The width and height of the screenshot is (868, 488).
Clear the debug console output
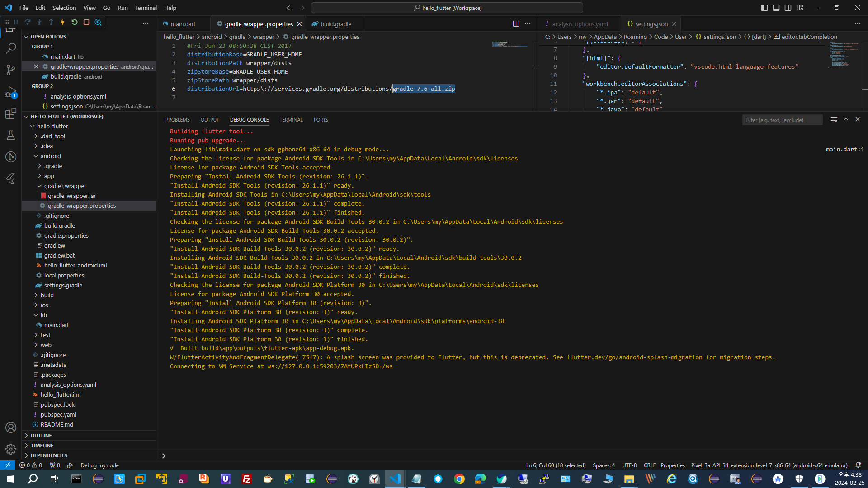[834, 120]
